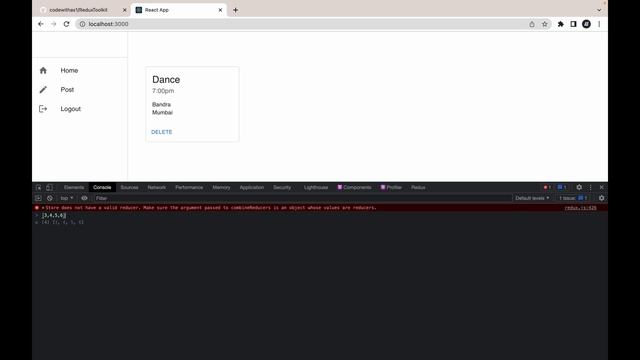Click the share page icon
This screenshot has height=360, width=640.
(x=532, y=24)
